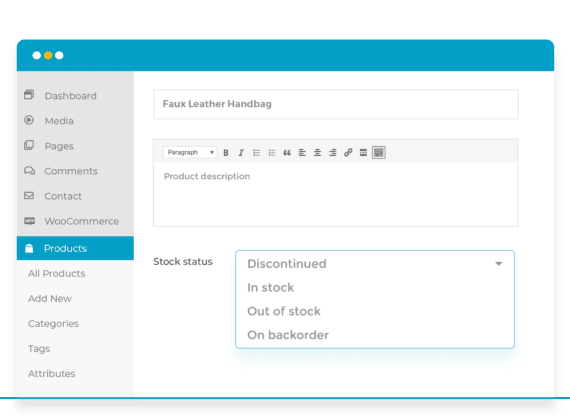This screenshot has height=417, width=570.
Task: Insert a bulleted list
Action: tap(256, 153)
